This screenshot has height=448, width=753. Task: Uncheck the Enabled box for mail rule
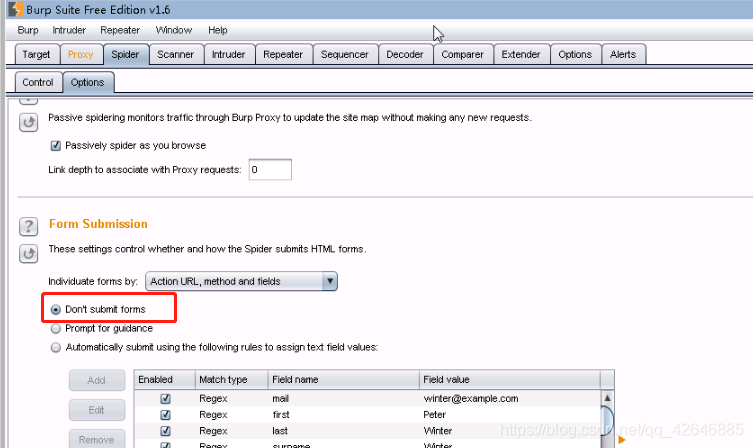166,398
